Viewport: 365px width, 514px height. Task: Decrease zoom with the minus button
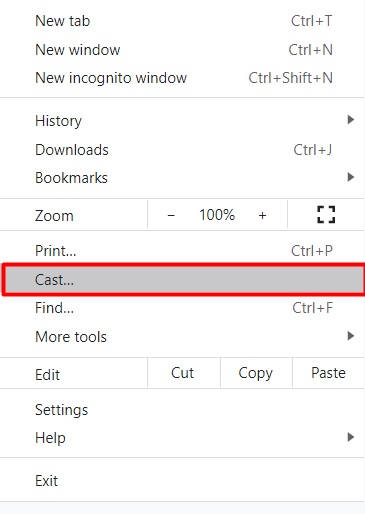pyautogui.click(x=171, y=215)
